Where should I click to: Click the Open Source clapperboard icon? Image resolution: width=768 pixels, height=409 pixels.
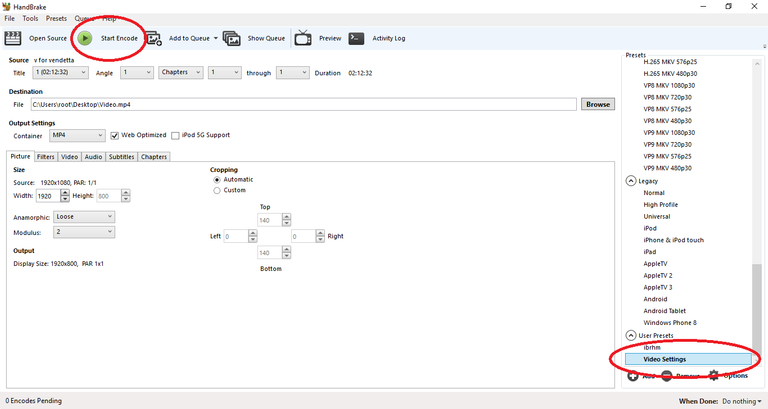point(13,38)
